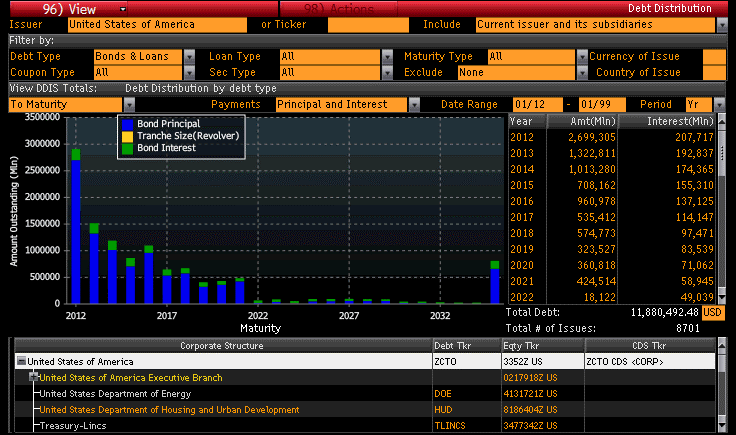Click the Corporate Structure column header

click(223, 346)
